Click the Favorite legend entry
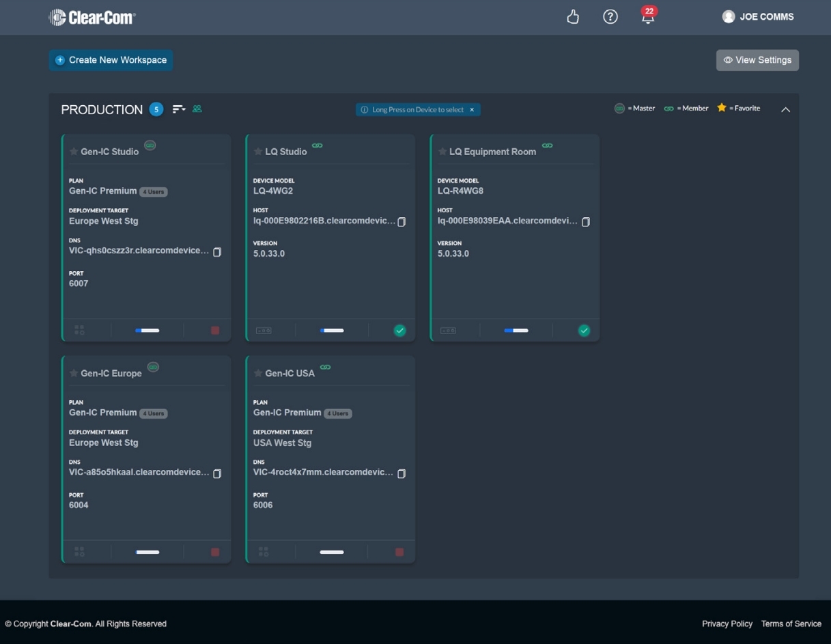Screen dimensions: 831x644 coord(738,108)
